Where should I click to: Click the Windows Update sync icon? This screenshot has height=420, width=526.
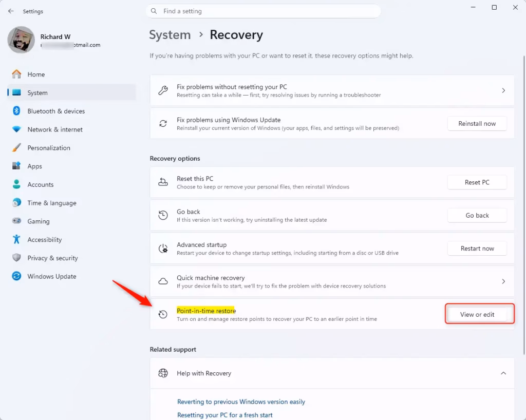[x=16, y=276]
